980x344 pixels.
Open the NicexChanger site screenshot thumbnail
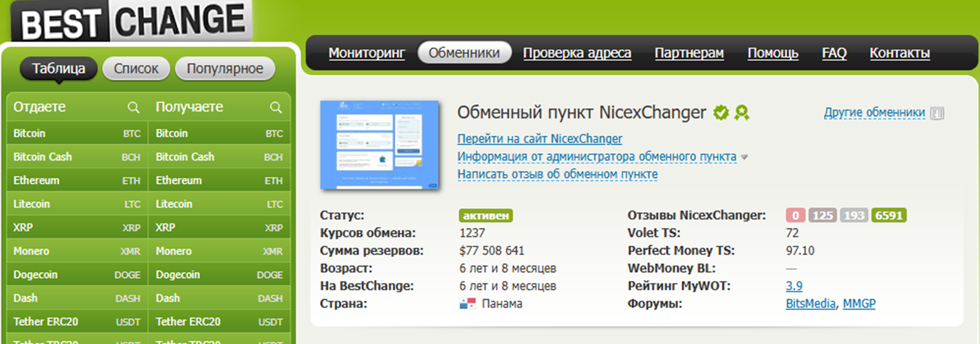click(x=379, y=145)
